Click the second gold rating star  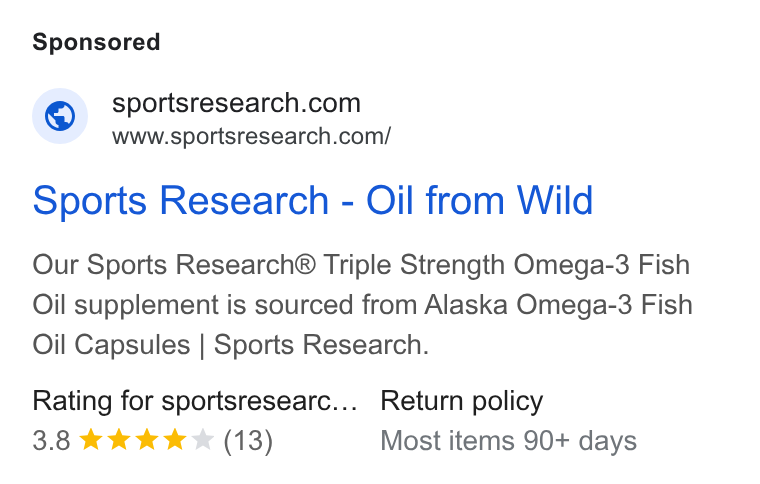(x=119, y=440)
